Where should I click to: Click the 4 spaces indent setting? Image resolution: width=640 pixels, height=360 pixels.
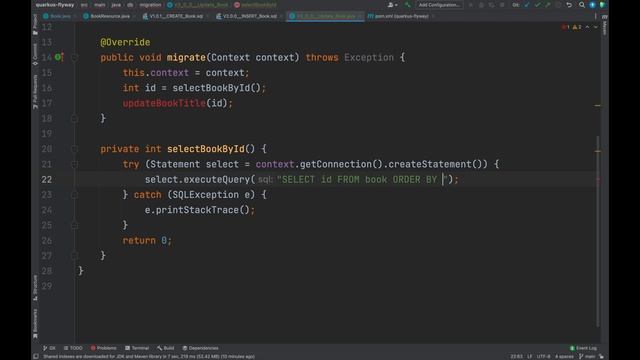[x=564, y=356]
